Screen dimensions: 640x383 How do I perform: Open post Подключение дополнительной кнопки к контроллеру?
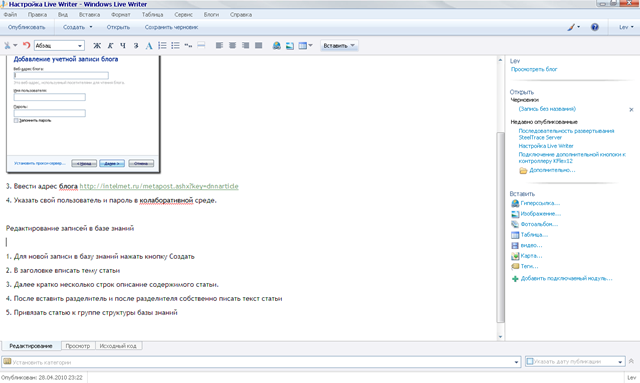click(572, 158)
